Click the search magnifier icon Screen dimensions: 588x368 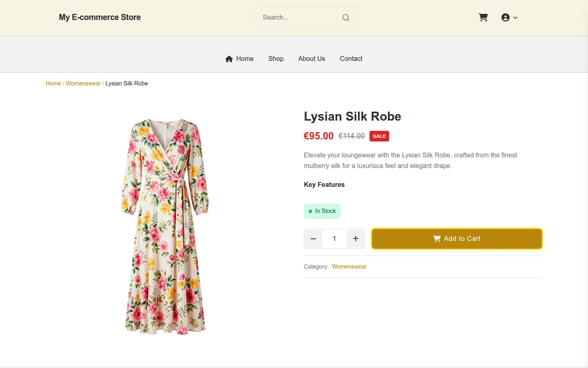tap(346, 18)
